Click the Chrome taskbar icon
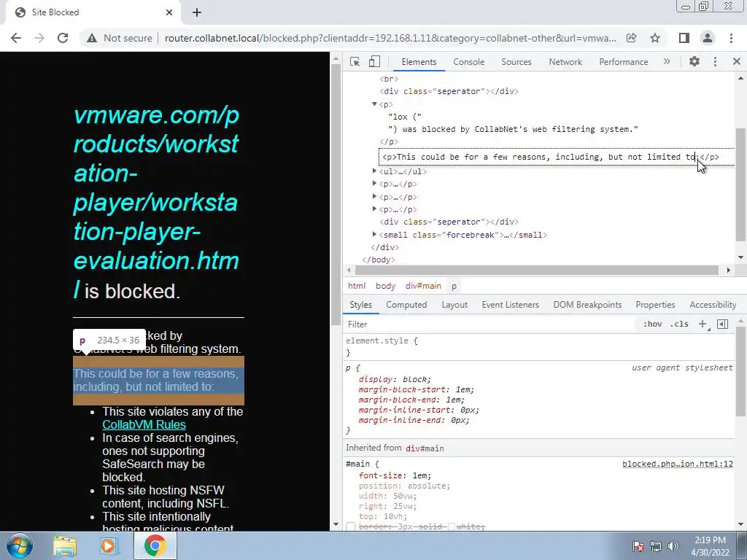Screen dimensions: 747x560 click(x=155, y=545)
